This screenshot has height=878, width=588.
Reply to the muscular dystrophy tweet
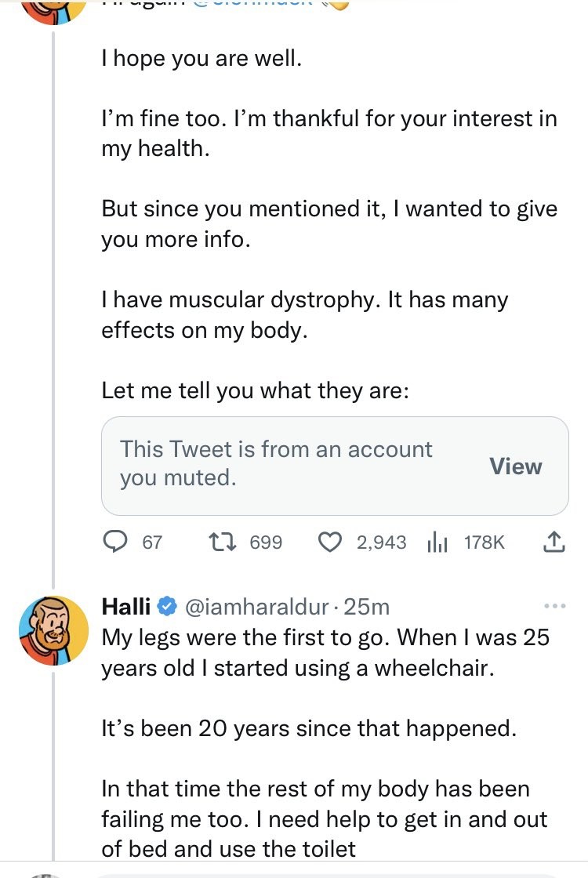click(x=116, y=542)
